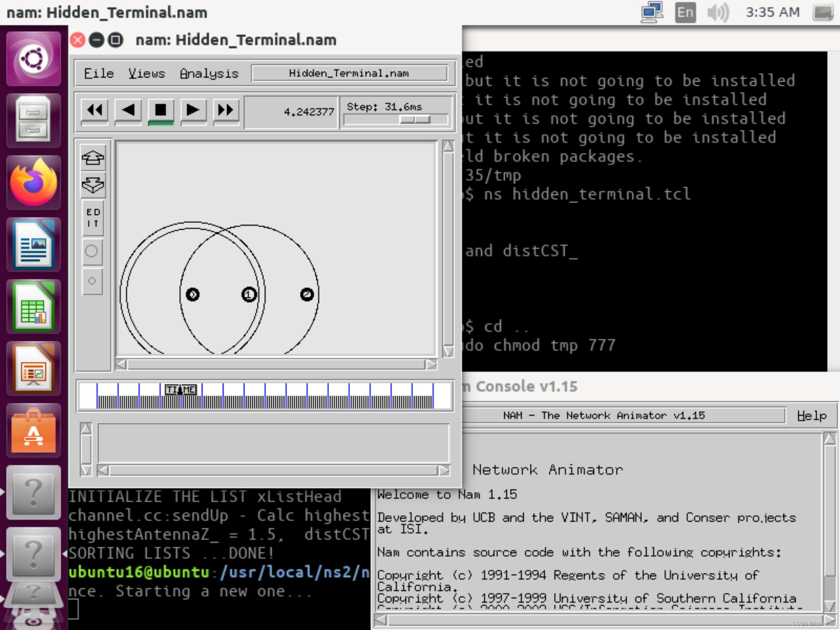Click canvas vertical scrollbar down arrow
Image resolution: width=840 pixels, height=630 pixels.
click(x=448, y=352)
